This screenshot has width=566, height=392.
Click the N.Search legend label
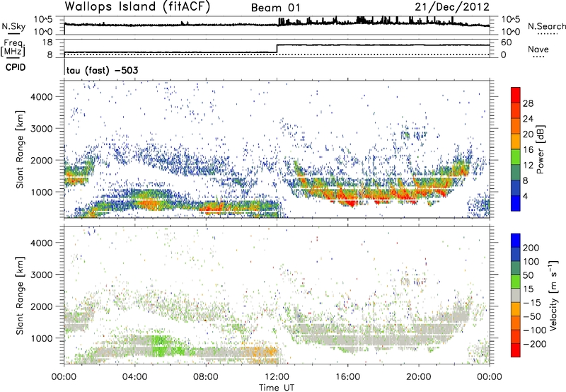click(546, 26)
